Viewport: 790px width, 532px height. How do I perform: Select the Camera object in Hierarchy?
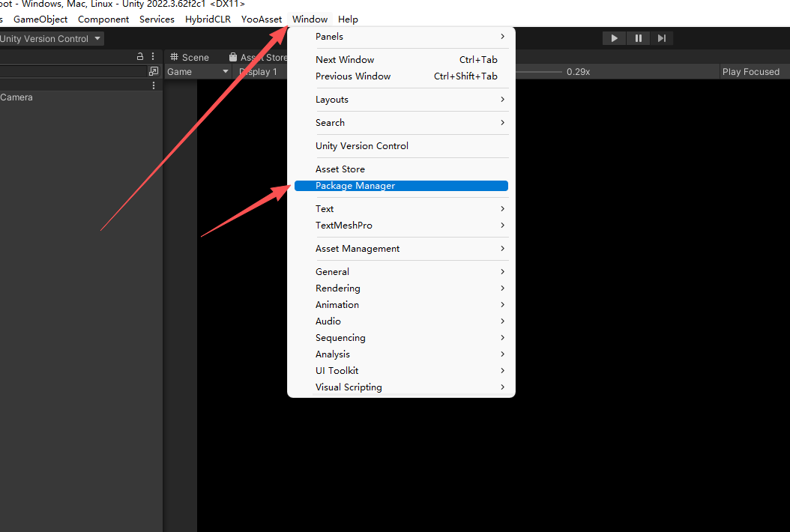pos(16,97)
